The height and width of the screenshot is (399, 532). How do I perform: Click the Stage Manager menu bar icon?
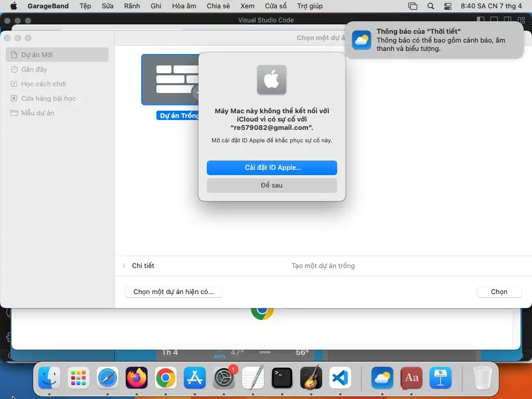[x=413, y=6]
